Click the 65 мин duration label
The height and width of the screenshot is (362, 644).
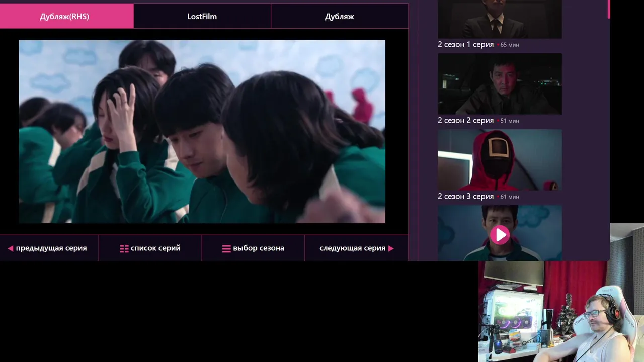click(510, 45)
